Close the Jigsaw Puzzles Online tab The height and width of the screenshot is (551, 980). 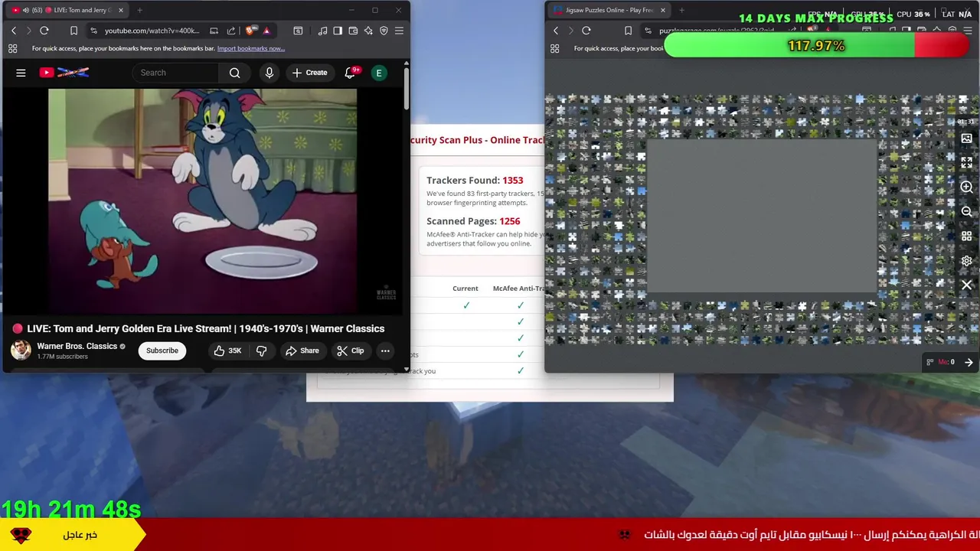pos(662,10)
